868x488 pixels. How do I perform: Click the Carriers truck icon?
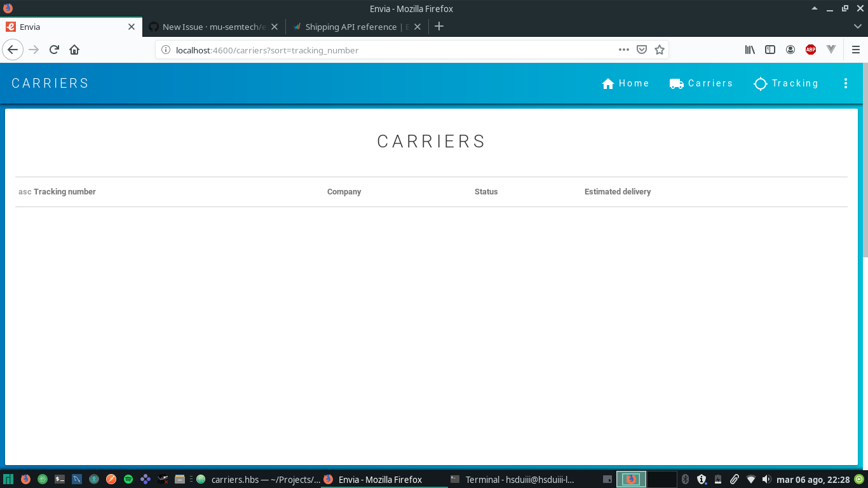click(x=676, y=83)
